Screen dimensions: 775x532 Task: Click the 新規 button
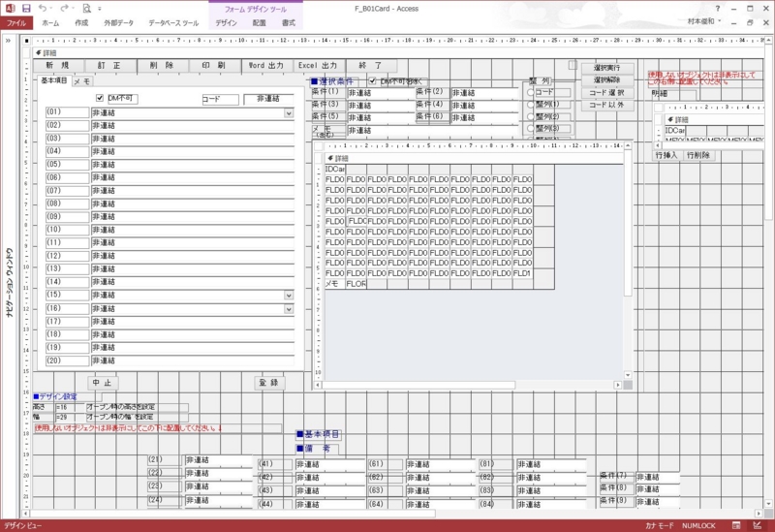58,65
